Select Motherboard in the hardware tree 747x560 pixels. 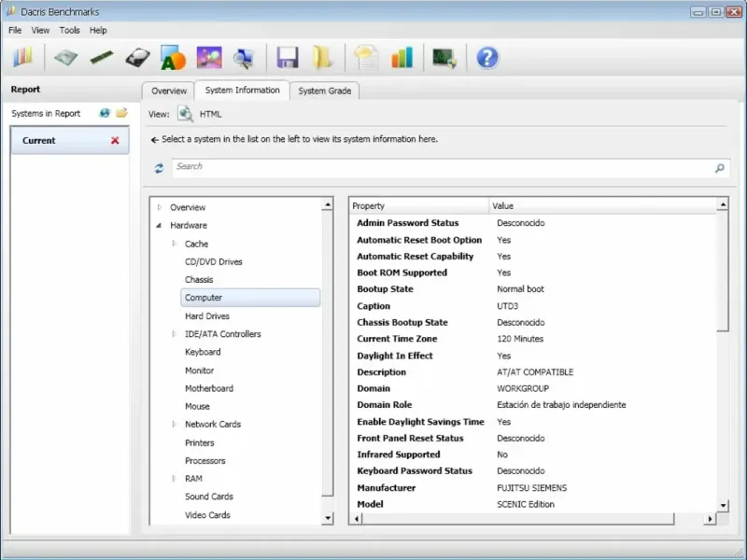[x=209, y=388]
